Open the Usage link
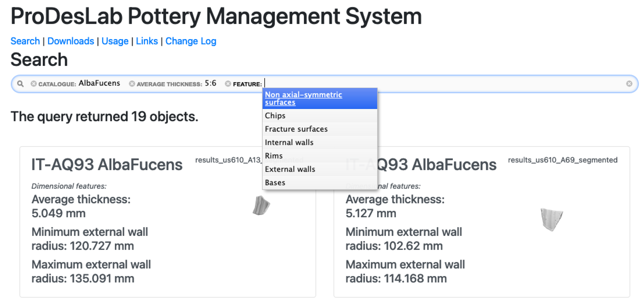This screenshot has width=644, height=308. pos(115,41)
